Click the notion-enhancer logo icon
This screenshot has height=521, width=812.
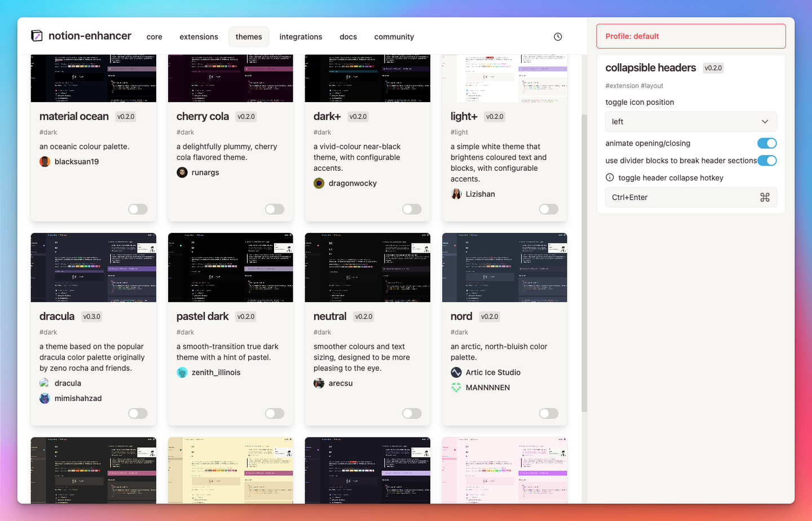coord(37,36)
